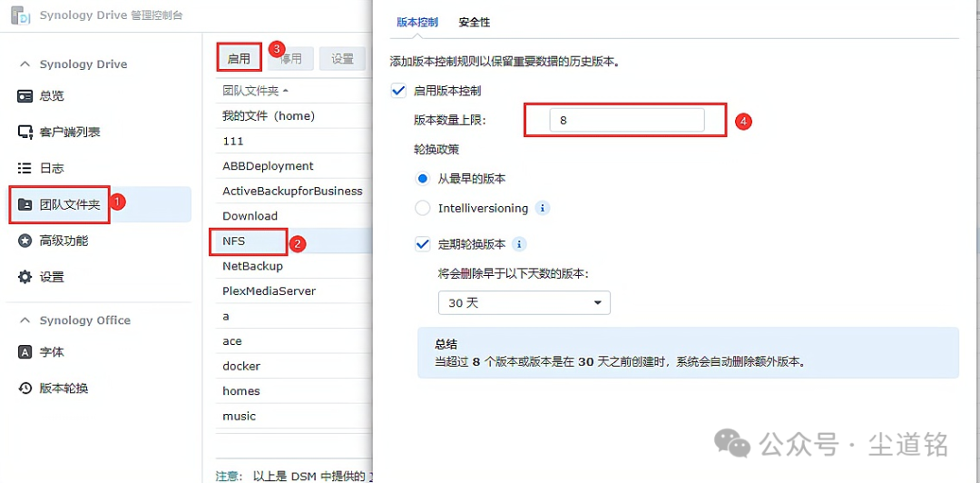
Task: Click the 启用 enable button
Action: (240, 59)
